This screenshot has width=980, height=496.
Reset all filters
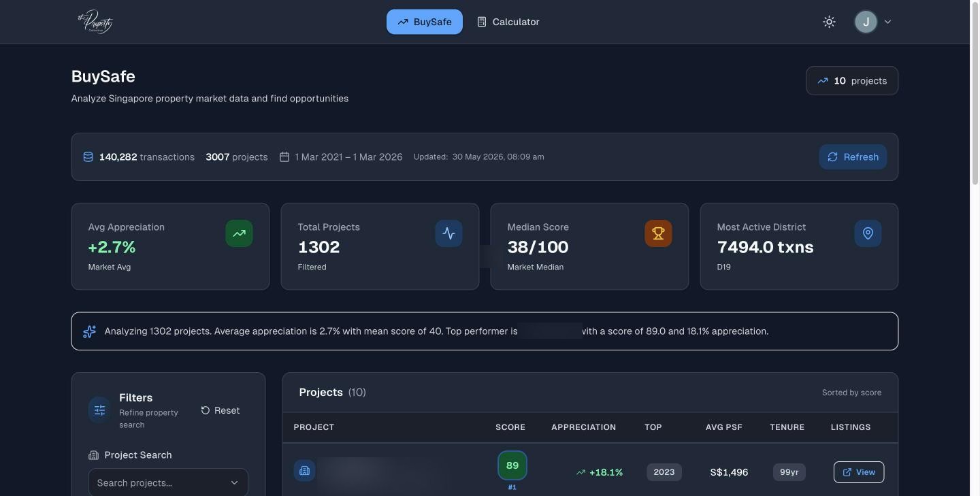point(220,410)
